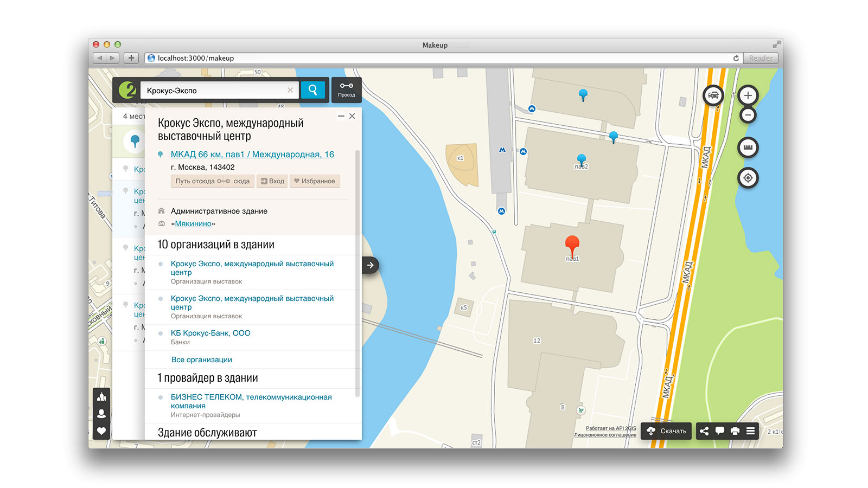Open КБ Крокус-Банк, ООО link
Image resolution: width=868 pixels, height=488 pixels.
[x=210, y=333]
